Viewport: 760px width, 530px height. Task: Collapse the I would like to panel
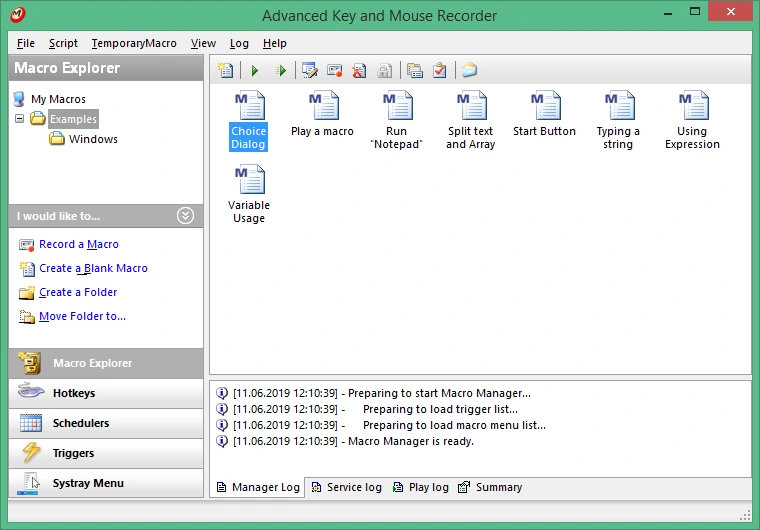[x=185, y=215]
